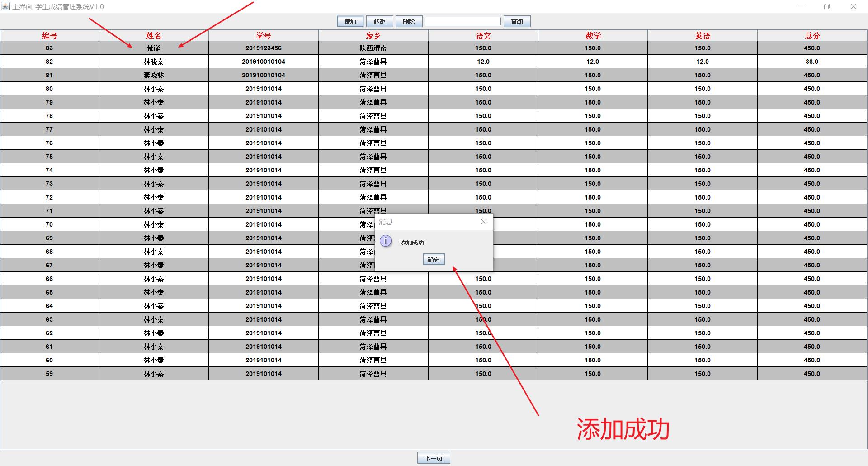Screen dimensions: 868x466
Task: Click the 查询 (query) button
Action: pyautogui.click(x=517, y=22)
